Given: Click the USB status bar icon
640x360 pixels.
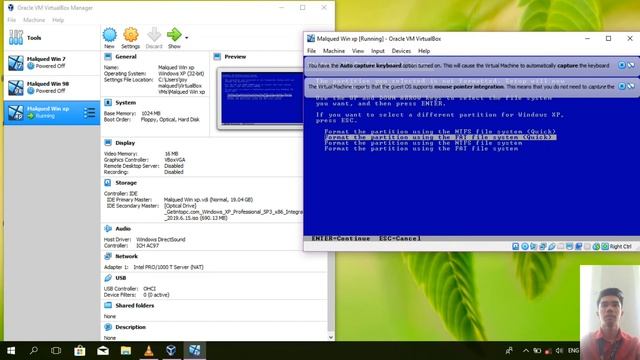Looking at the screenshot, I should click(x=552, y=247).
